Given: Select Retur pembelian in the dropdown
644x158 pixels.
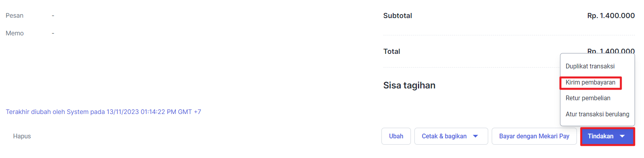Looking at the screenshot, I should [588, 98].
